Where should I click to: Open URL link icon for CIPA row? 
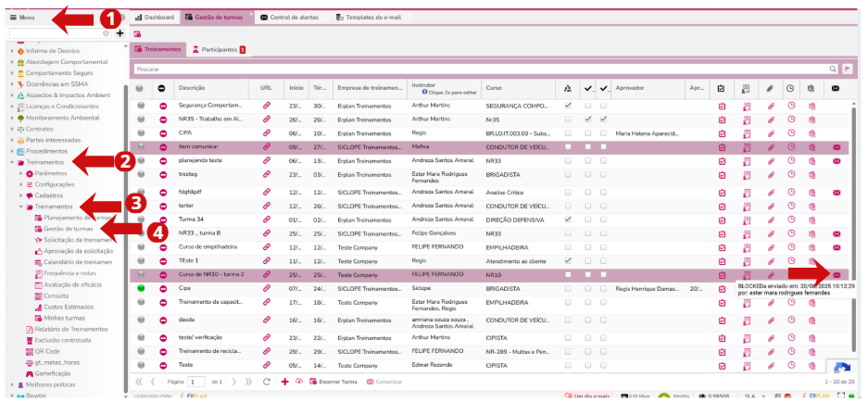tap(267, 132)
